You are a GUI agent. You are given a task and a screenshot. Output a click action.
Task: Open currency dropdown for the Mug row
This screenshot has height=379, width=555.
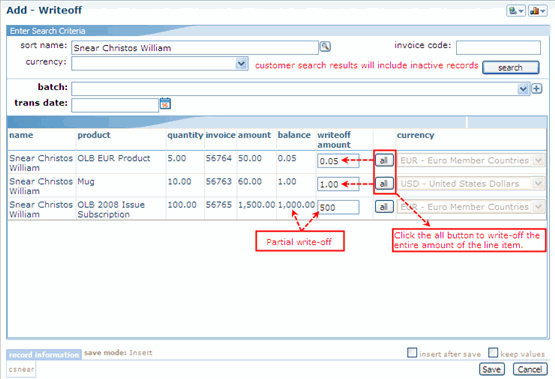pyautogui.click(x=538, y=184)
